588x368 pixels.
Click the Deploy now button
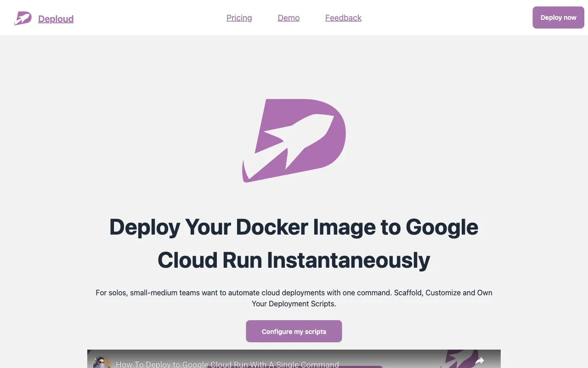point(558,17)
